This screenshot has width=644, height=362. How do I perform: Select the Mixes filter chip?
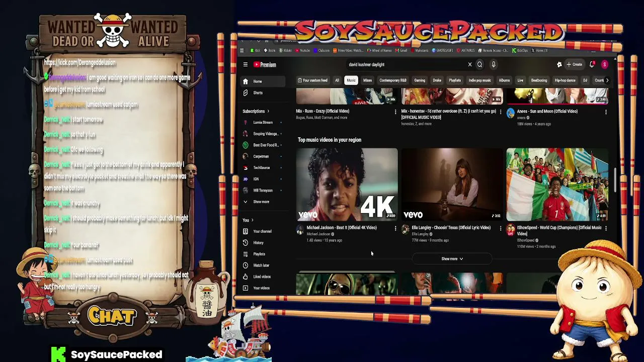(368, 80)
